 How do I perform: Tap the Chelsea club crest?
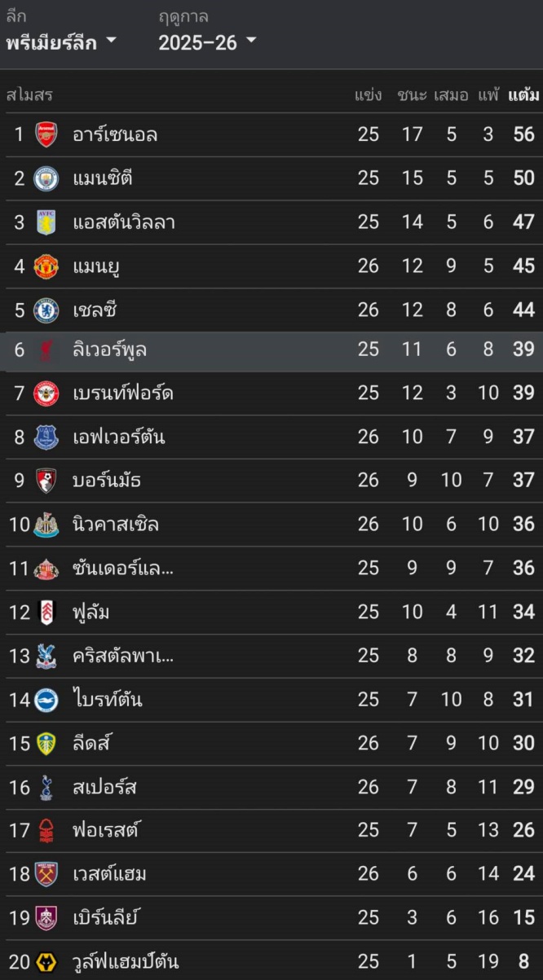46,310
